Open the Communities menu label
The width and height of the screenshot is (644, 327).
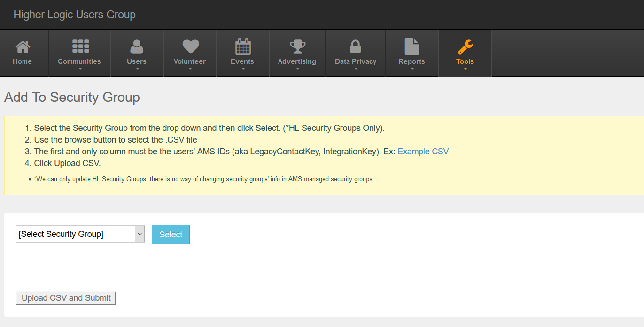[79, 61]
